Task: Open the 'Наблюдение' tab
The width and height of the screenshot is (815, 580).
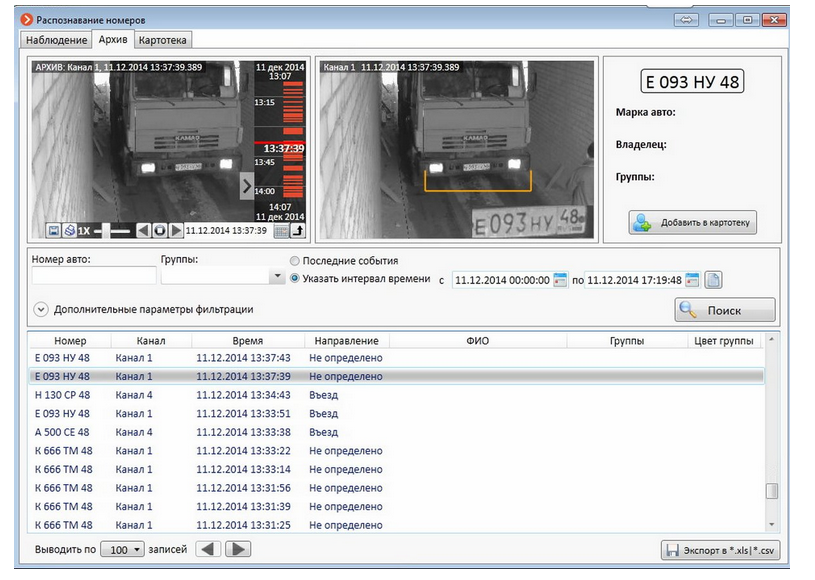Action: 58,40
